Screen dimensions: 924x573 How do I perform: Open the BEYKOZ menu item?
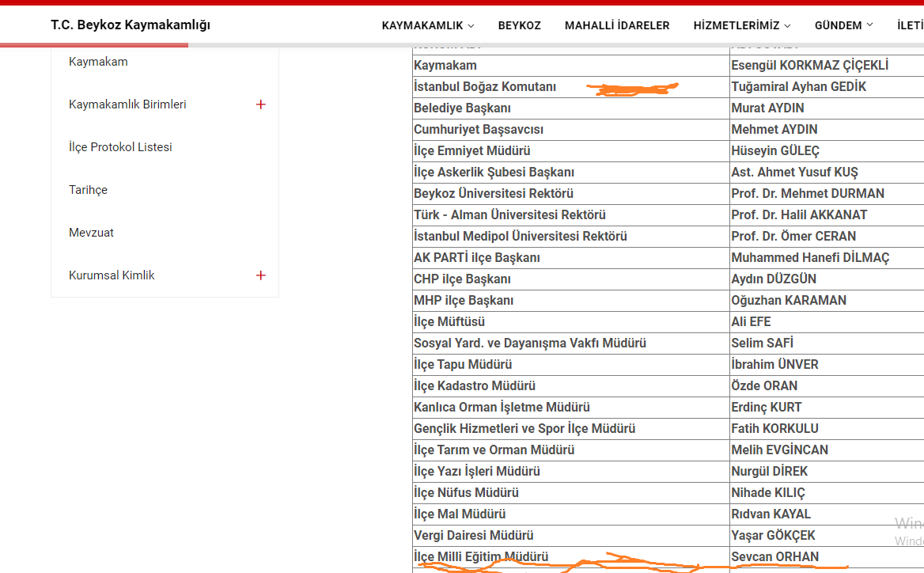click(519, 25)
